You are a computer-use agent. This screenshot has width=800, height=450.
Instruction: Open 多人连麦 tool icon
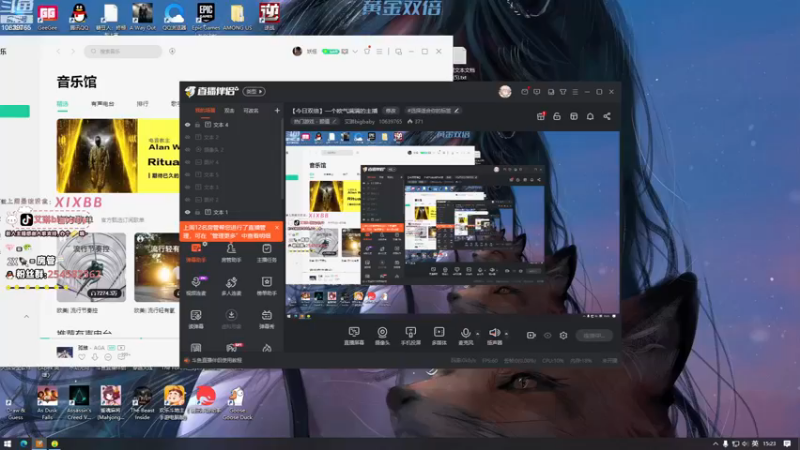tap(231, 286)
